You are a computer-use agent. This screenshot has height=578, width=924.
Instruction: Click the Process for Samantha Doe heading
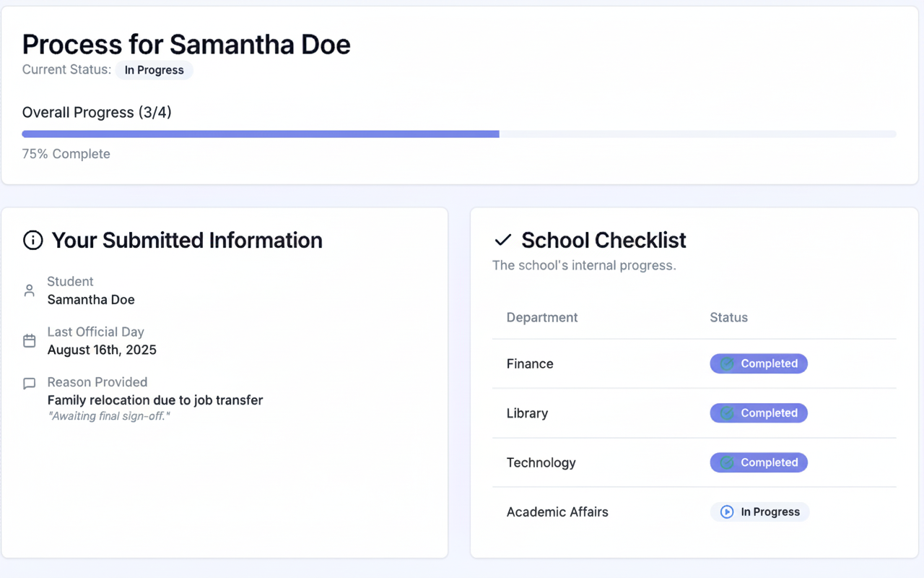point(186,45)
